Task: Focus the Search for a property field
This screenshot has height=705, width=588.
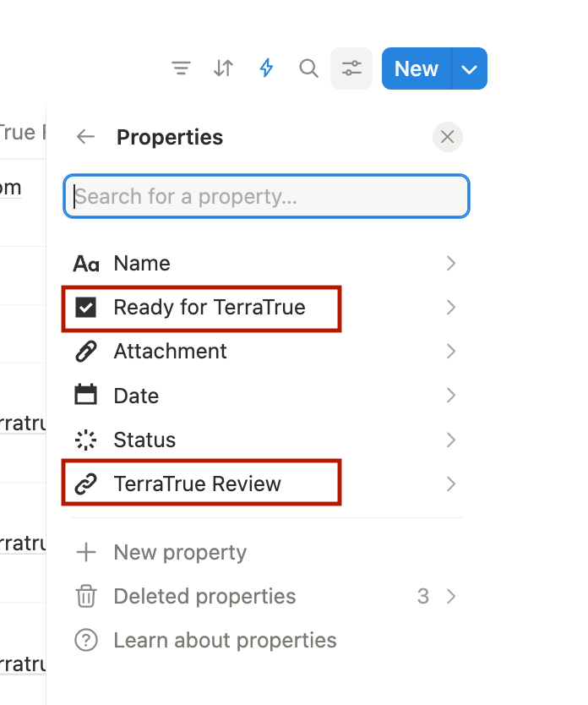Action: click(266, 196)
